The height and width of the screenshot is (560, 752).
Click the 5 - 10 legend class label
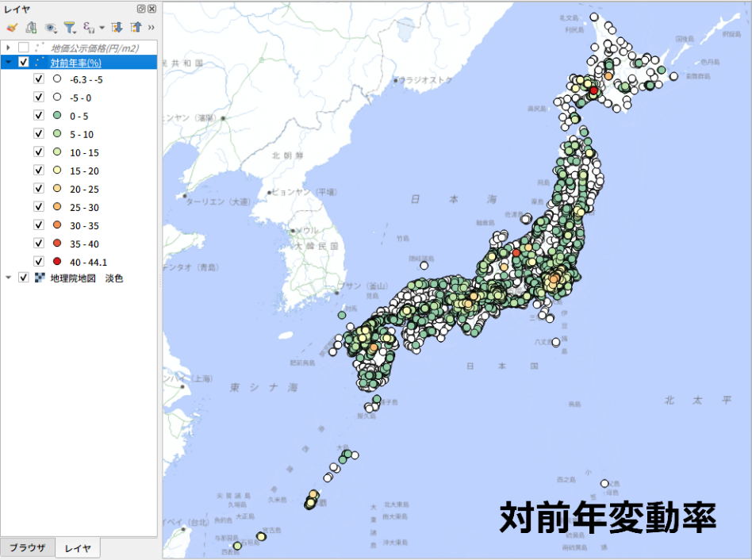pyautogui.click(x=81, y=134)
